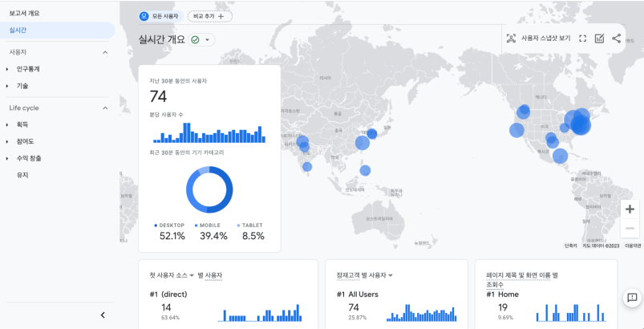This screenshot has width=644, height=329.
Task: Click the 25.87% value
Action: pyautogui.click(x=358, y=318)
